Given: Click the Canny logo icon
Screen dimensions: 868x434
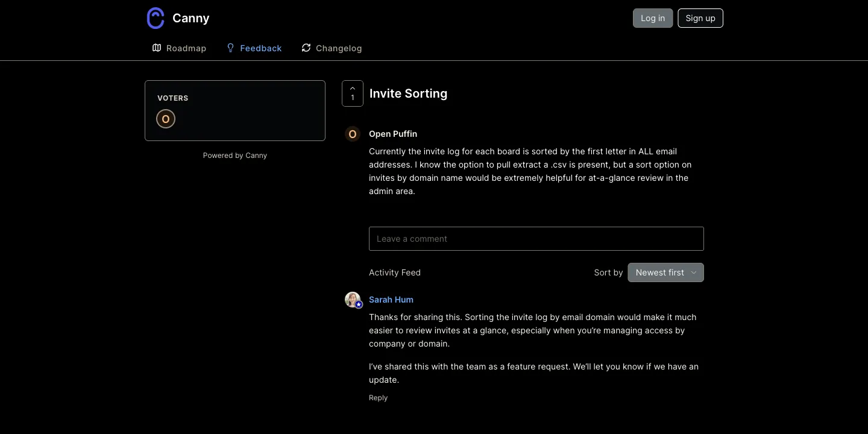Looking at the screenshot, I should pos(156,18).
